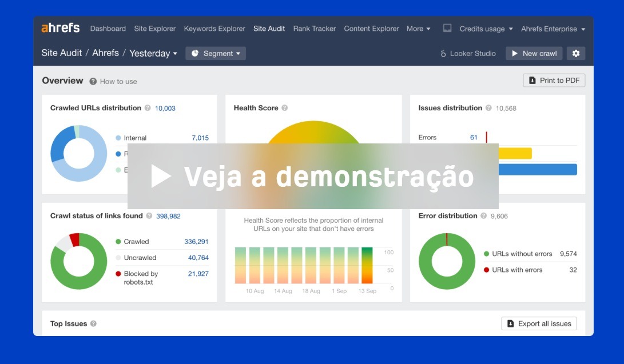The height and width of the screenshot is (364, 624).
Task: Click help icon next to Crawl status of links found
Action: (149, 216)
